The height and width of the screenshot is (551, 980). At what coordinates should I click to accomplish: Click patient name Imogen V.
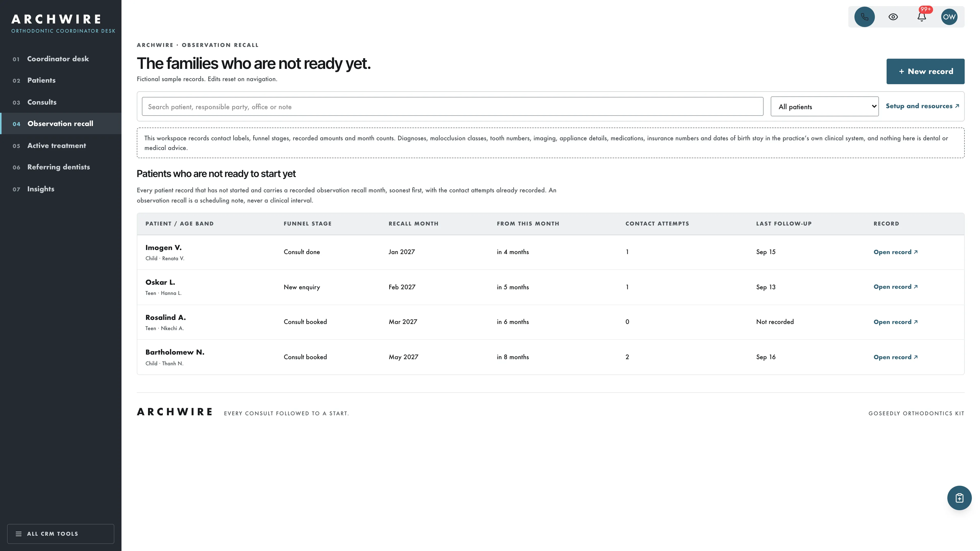163,247
